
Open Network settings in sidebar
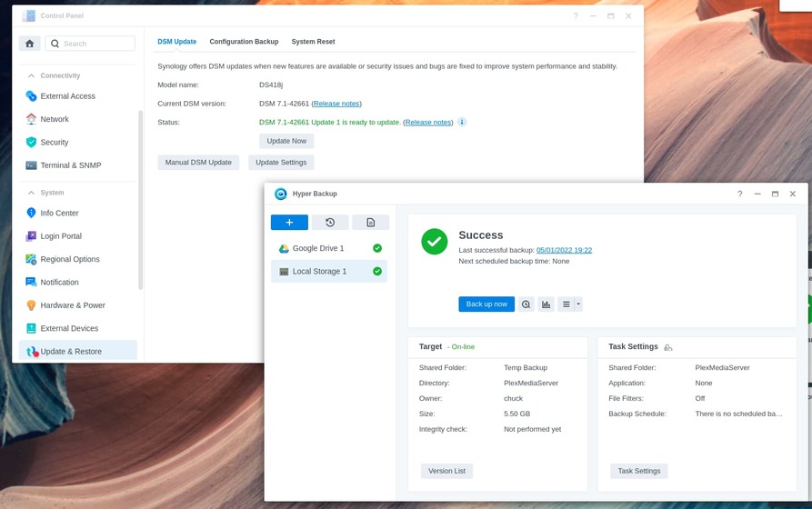[x=77, y=119]
